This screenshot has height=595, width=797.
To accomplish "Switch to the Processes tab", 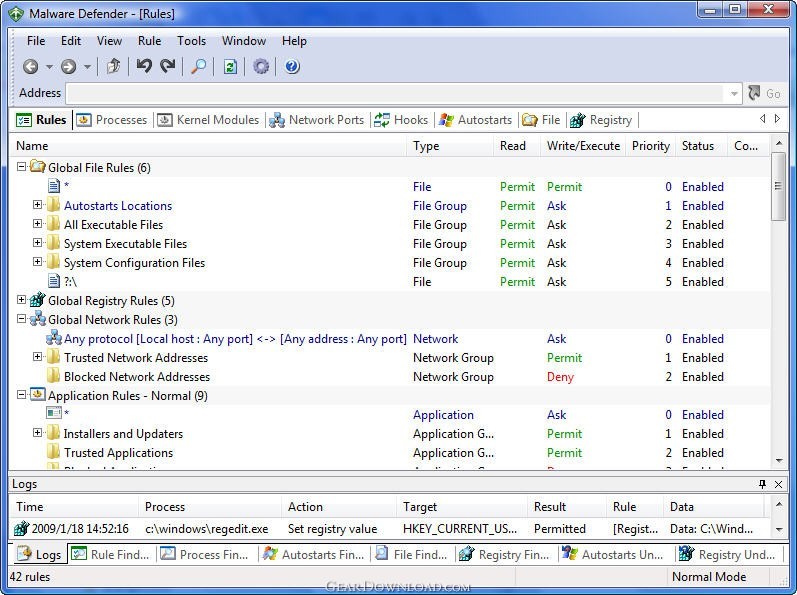I will click(112, 120).
